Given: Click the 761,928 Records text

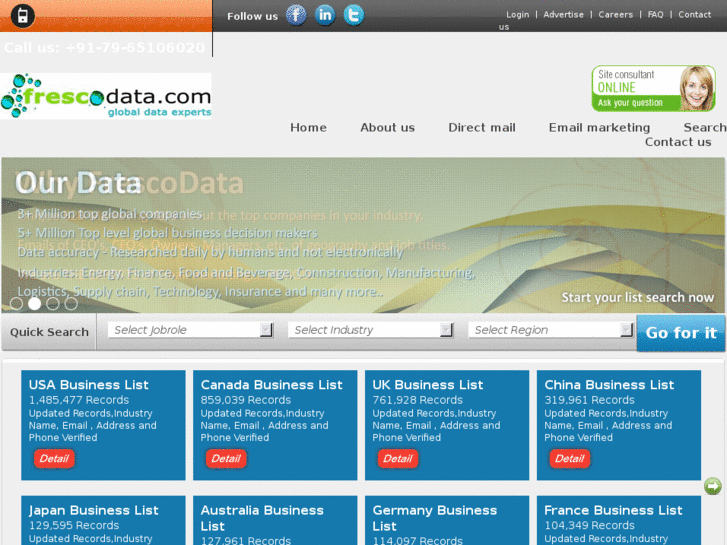Looking at the screenshot, I should point(418,400).
